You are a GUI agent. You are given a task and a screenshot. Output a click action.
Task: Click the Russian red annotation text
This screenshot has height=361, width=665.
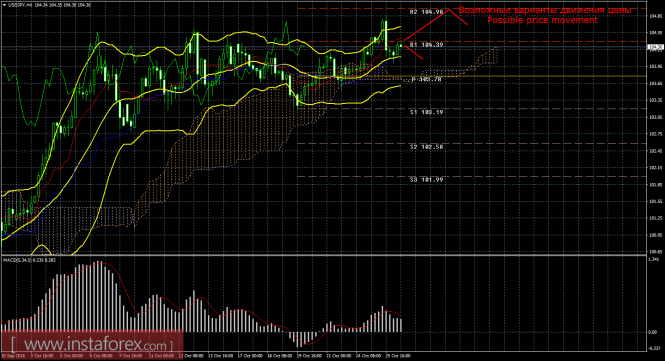[x=545, y=10]
